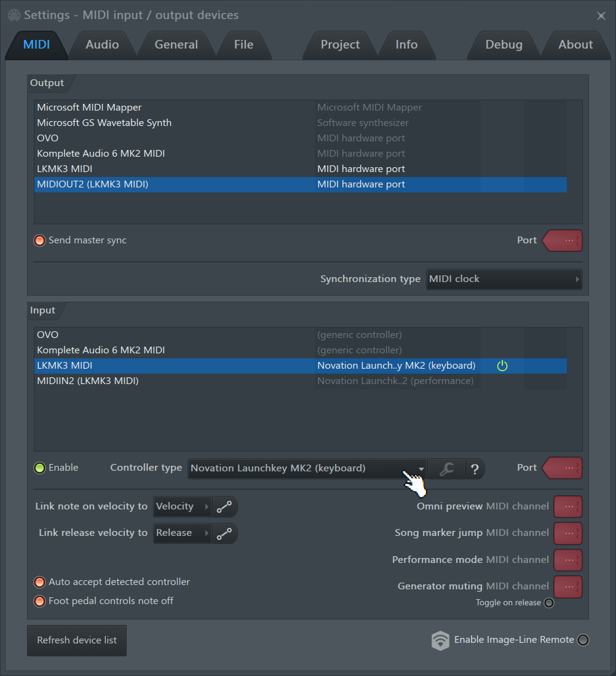Select LKMK3 MIDI in Output list

click(x=301, y=169)
